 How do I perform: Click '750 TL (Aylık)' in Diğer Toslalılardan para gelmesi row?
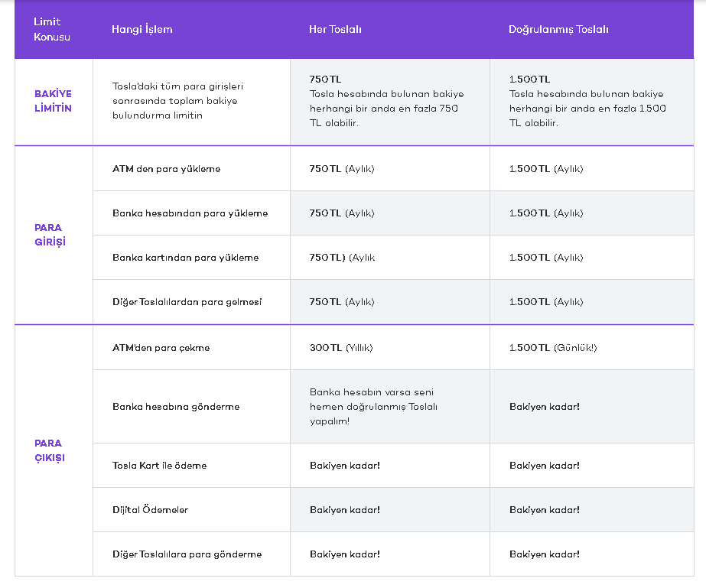point(342,302)
